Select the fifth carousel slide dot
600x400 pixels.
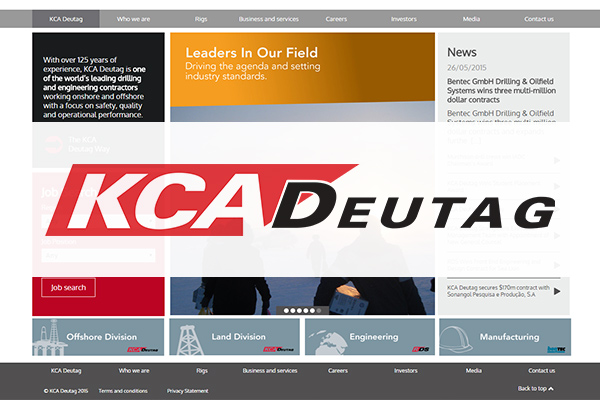click(312, 310)
